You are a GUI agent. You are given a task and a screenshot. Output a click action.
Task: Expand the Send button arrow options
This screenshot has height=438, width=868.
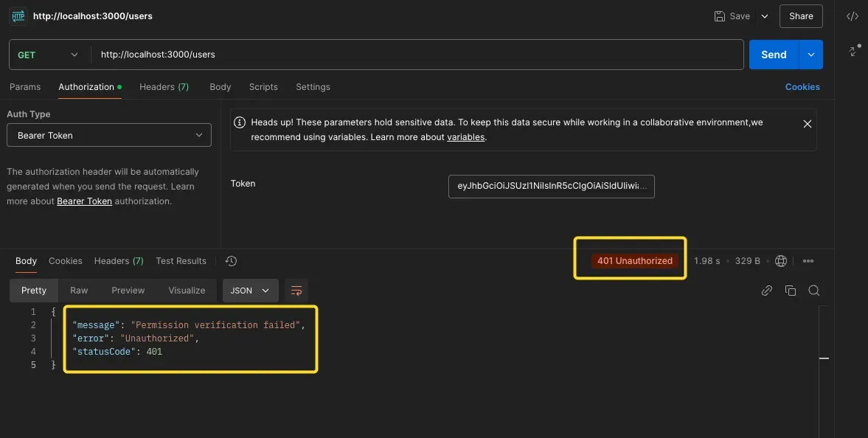coord(811,55)
